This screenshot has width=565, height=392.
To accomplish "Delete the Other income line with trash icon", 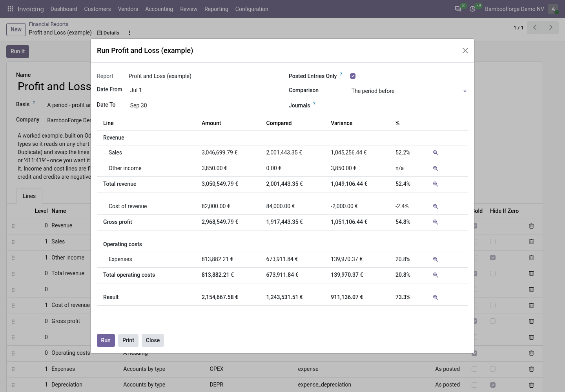I will coord(532,258).
